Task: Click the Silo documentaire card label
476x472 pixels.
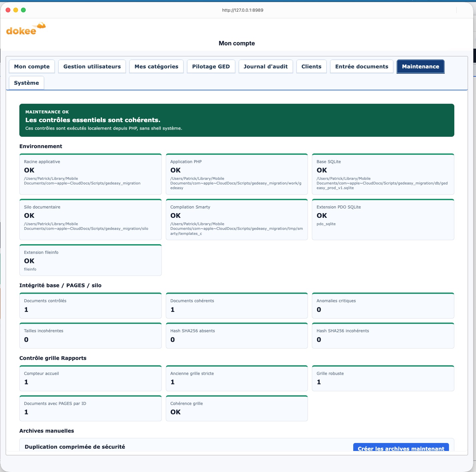Action: [42, 207]
